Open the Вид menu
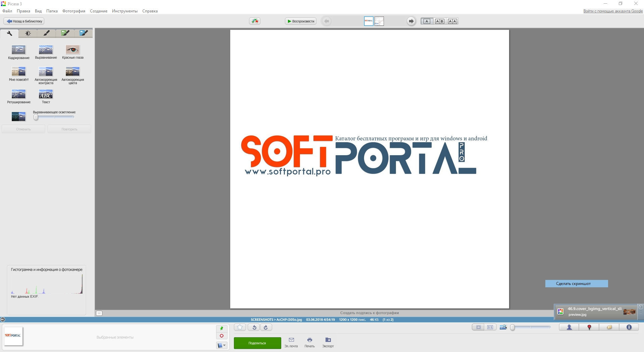 pyautogui.click(x=38, y=11)
